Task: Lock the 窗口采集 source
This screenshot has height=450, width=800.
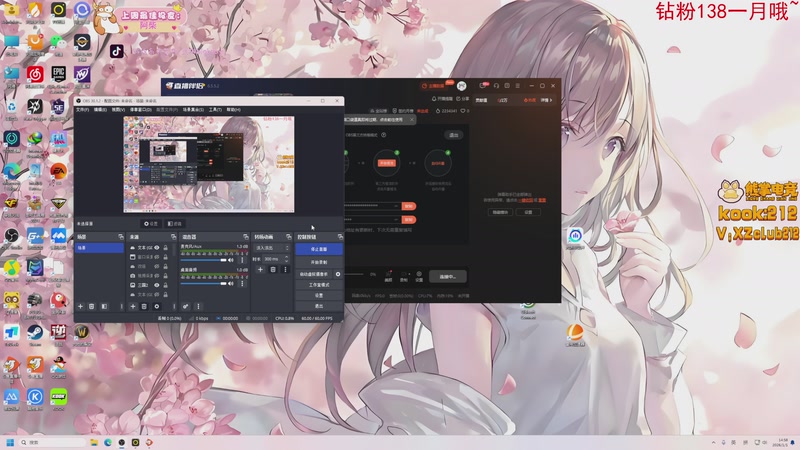Action: 165,257
